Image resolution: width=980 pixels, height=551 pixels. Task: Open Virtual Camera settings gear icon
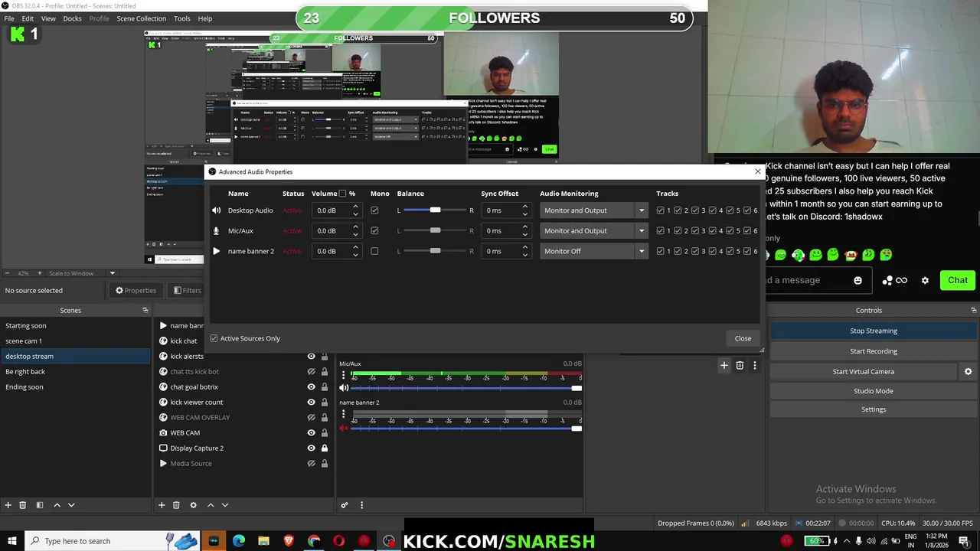point(969,371)
